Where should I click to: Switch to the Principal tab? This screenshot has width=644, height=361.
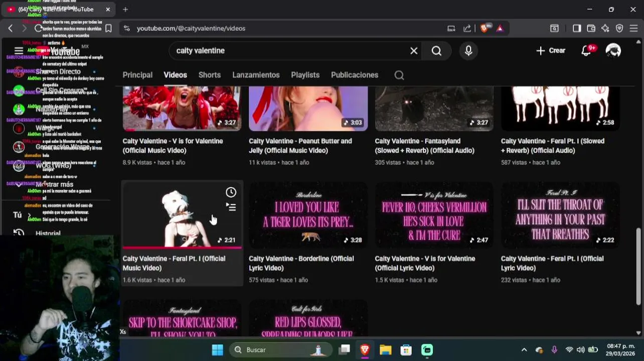[x=137, y=75]
